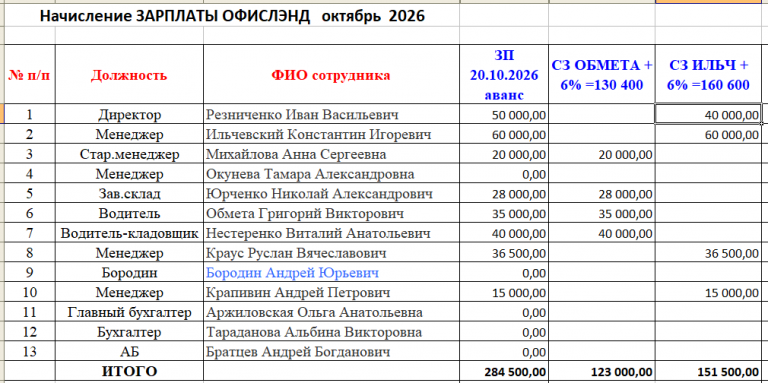
Task: Click the 'Водитель' position cell in row 6
Action: [x=129, y=214]
